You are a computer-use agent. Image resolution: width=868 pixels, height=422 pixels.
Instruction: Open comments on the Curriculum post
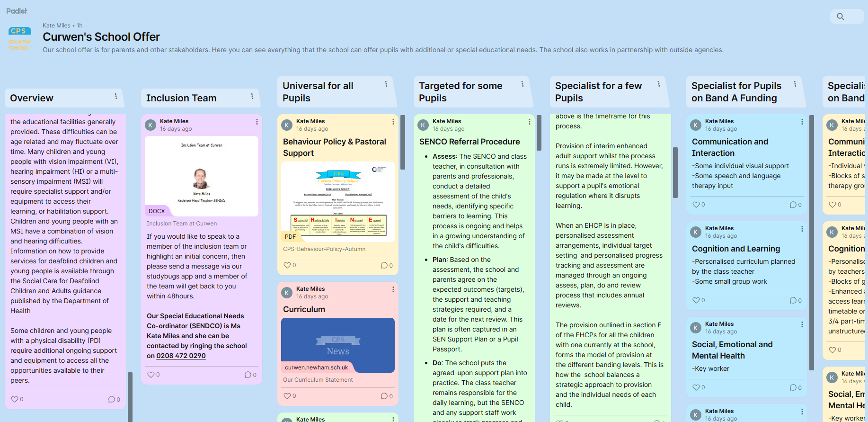pos(384,396)
